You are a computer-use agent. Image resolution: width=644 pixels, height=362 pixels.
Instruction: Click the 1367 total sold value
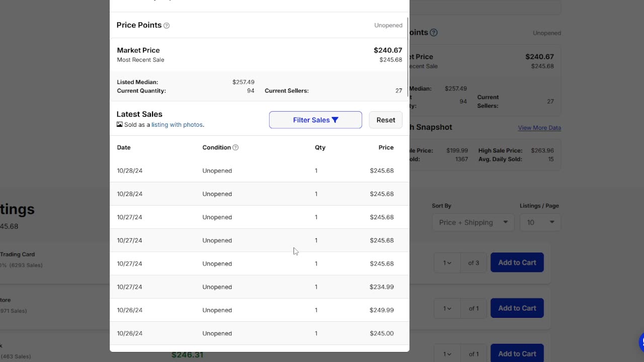[x=461, y=159]
